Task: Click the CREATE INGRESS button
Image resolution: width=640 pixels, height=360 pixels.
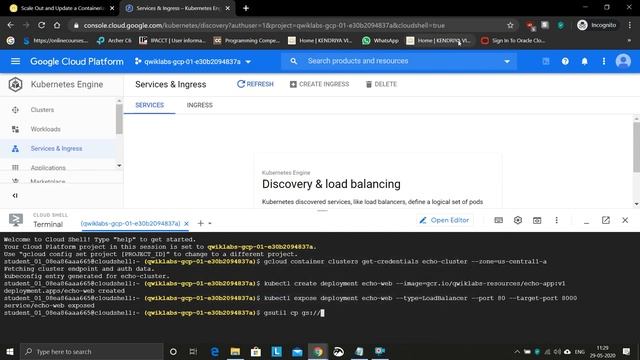Action: (320, 84)
